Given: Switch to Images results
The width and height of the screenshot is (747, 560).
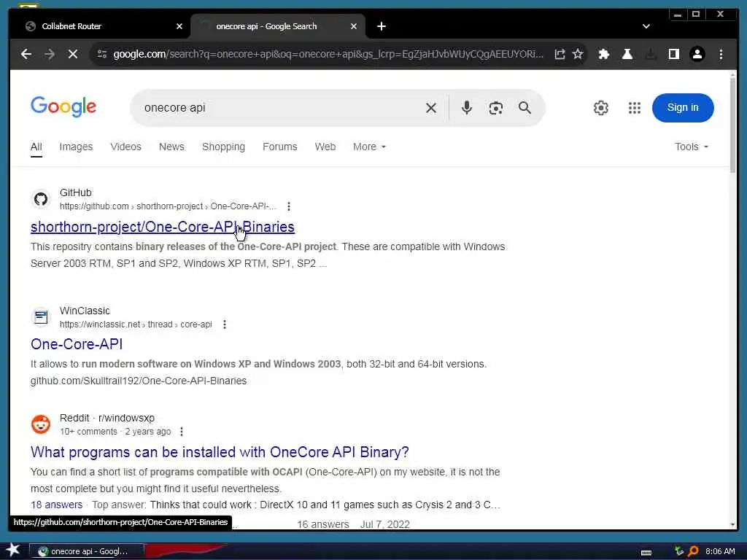Looking at the screenshot, I should [x=76, y=147].
